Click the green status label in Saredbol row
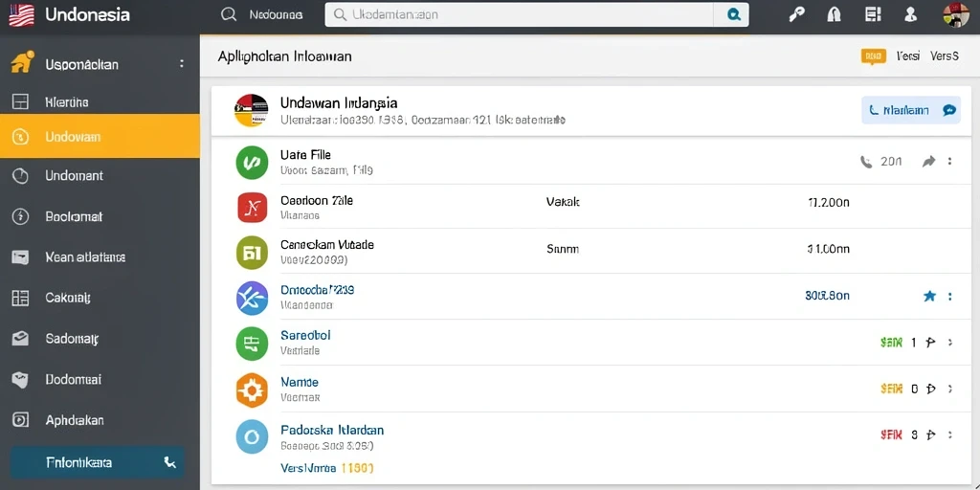This screenshot has width=980, height=490. pyautogui.click(x=891, y=343)
